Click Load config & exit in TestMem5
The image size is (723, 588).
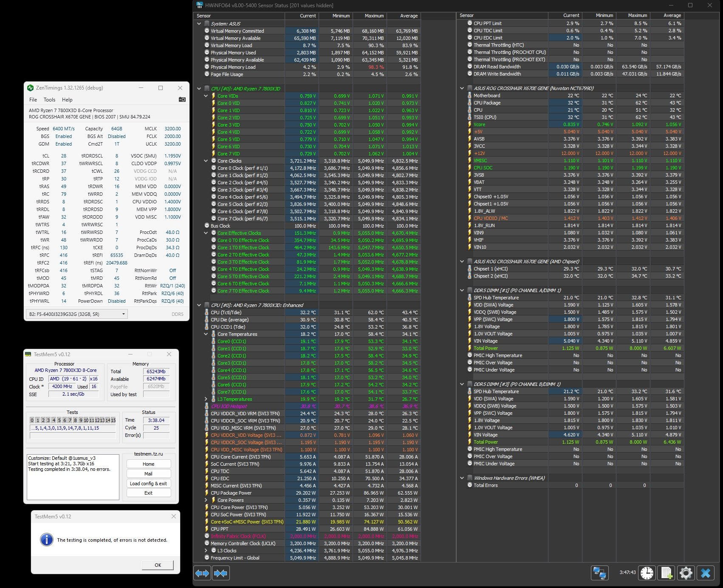[x=149, y=484]
